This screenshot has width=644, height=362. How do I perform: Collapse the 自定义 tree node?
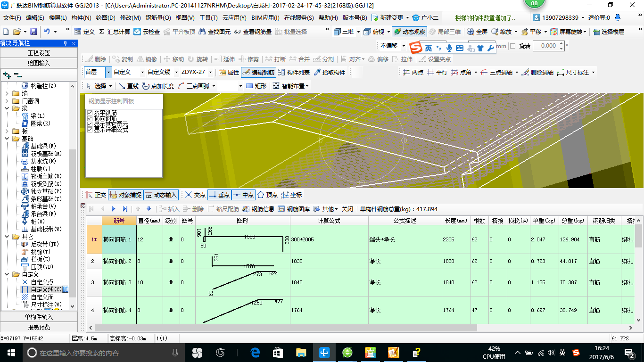(6, 274)
